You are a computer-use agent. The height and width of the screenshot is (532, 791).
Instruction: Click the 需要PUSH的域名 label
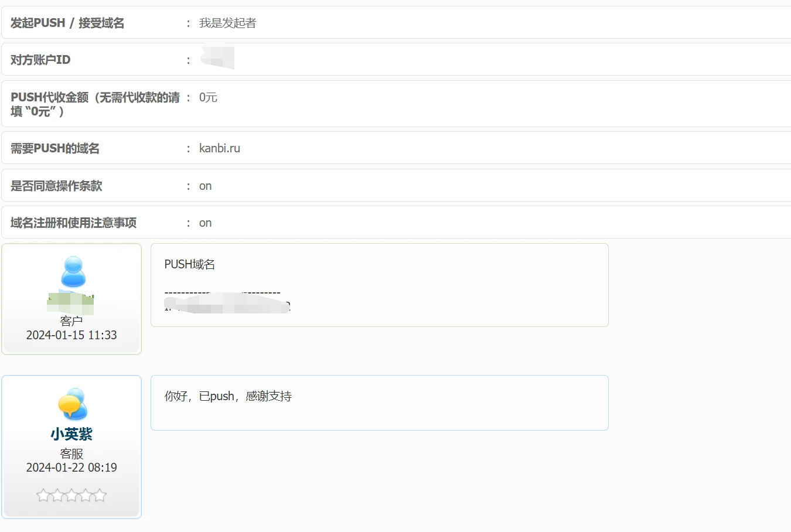[55, 148]
